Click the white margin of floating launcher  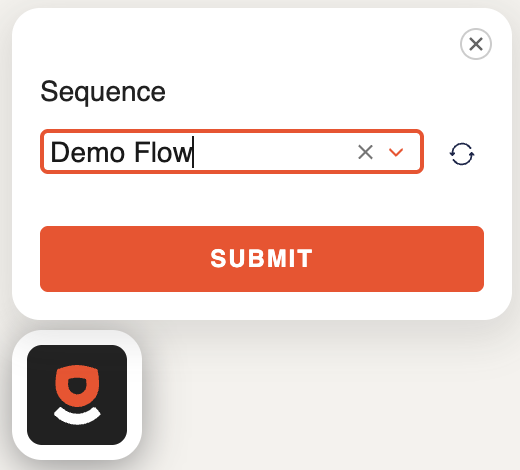tap(20, 395)
